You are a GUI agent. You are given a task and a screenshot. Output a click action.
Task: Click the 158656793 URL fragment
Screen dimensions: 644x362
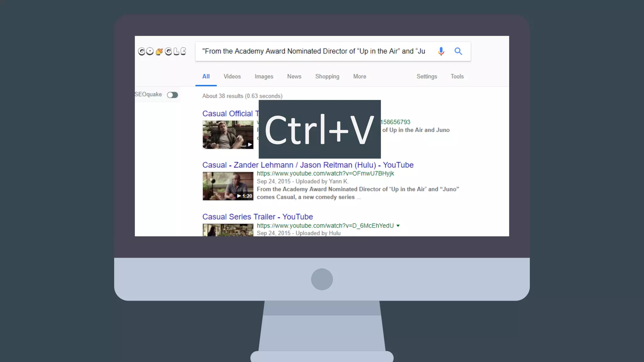pos(396,122)
